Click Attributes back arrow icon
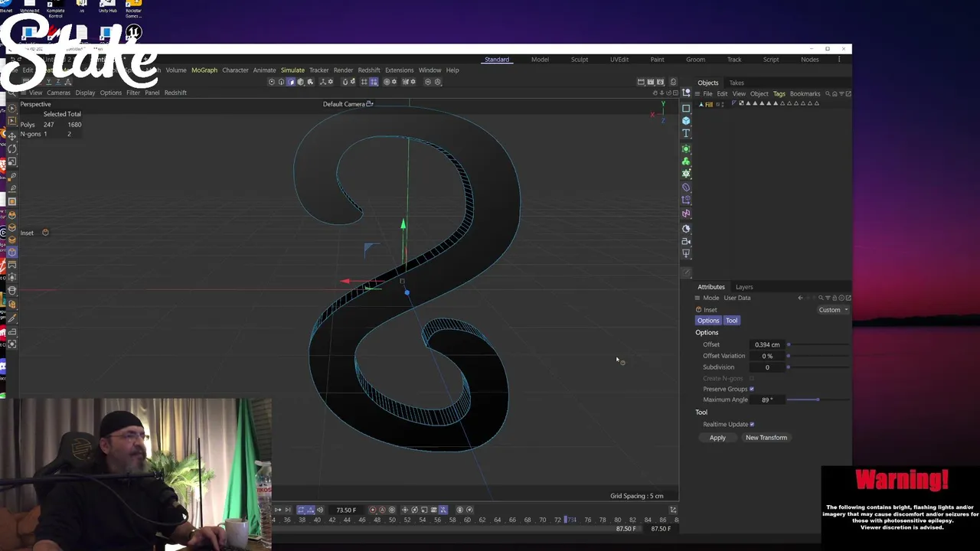The width and height of the screenshot is (980, 551). pyautogui.click(x=800, y=298)
